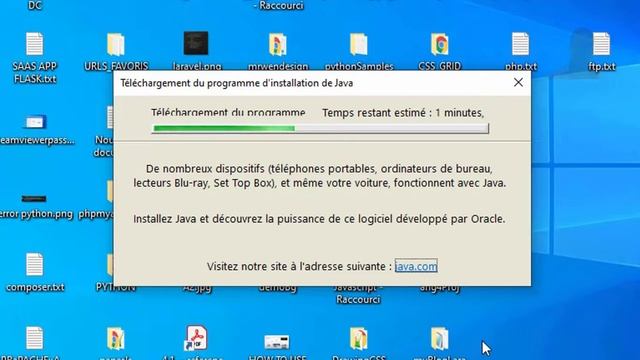640x360 pixels.
Task: Open the php.txt file icon
Action: 520,44
